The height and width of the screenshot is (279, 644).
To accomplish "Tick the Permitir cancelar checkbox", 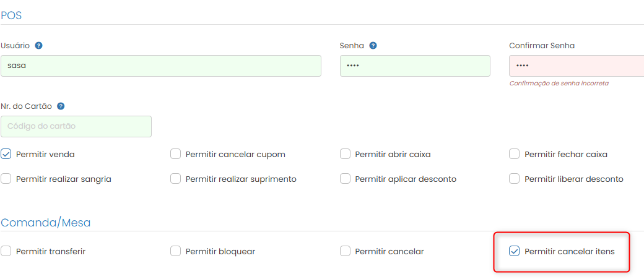I will tap(345, 251).
